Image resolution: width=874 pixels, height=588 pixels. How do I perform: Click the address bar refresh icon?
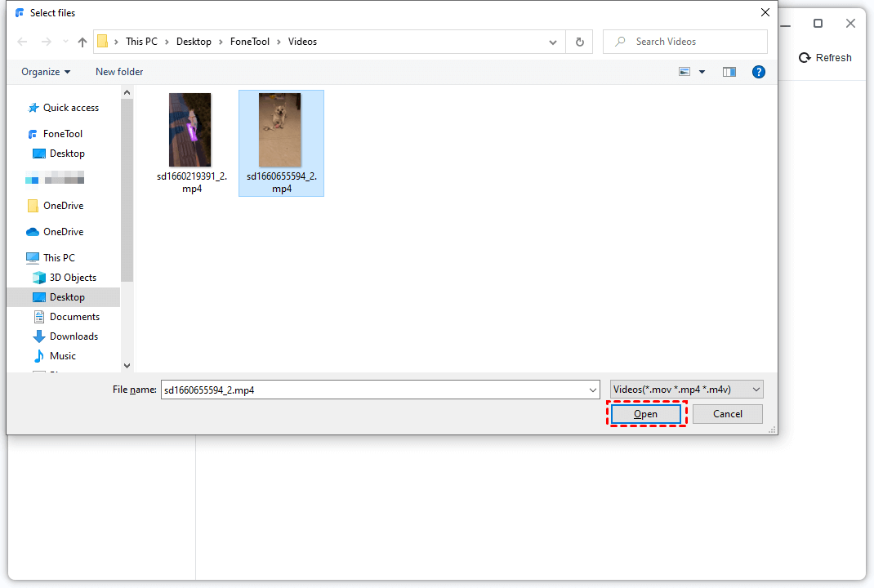[580, 42]
